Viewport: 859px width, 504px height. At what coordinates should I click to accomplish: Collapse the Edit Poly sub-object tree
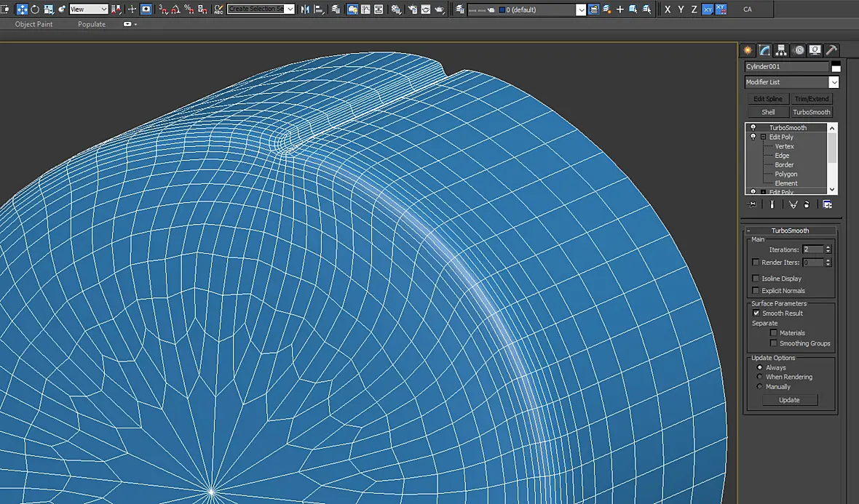[763, 137]
